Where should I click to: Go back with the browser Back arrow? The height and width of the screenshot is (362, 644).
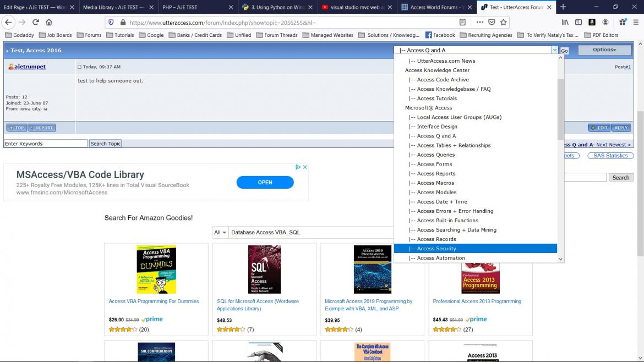coord(9,22)
